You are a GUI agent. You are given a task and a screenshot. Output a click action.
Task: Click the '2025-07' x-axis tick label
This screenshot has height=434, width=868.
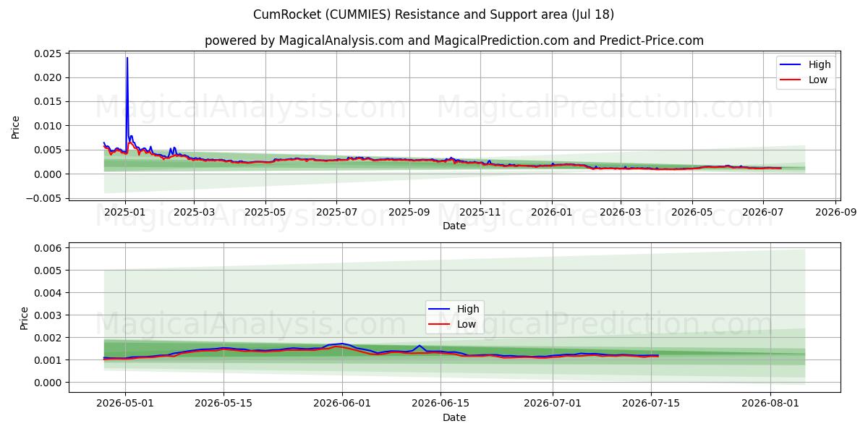336,212
